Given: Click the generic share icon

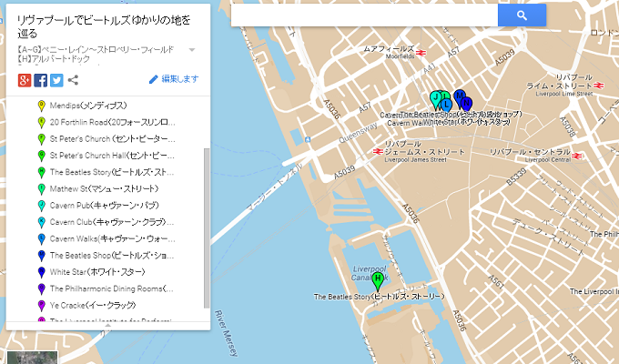Looking at the screenshot, I should (x=74, y=80).
